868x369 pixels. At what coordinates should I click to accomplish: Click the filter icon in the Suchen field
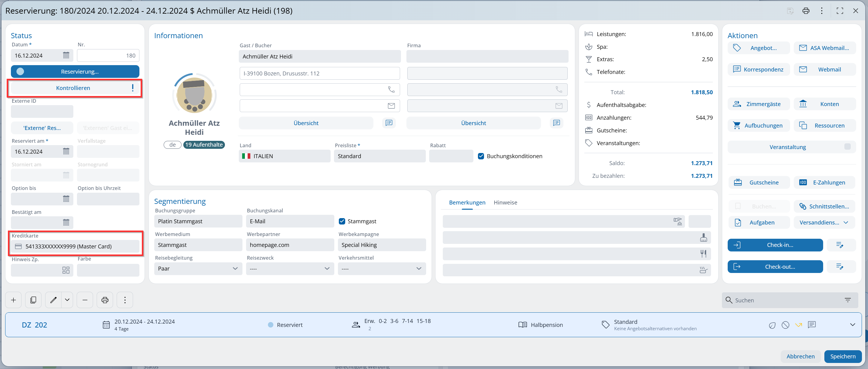click(x=847, y=300)
